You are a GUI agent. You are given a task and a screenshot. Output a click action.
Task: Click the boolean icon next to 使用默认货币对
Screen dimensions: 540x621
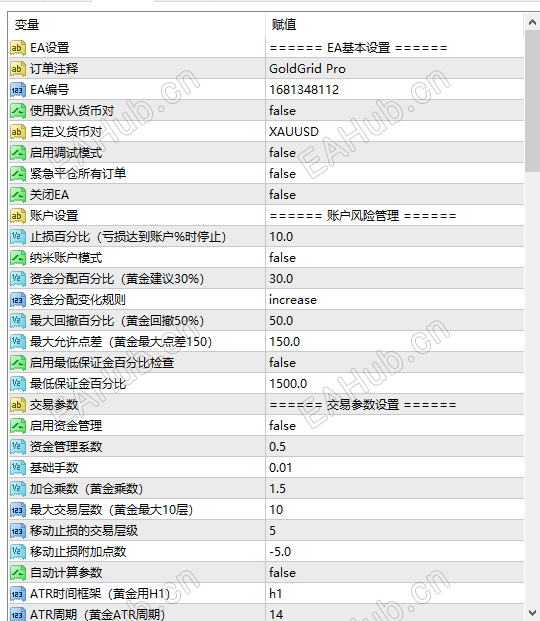[x=17, y=111]
